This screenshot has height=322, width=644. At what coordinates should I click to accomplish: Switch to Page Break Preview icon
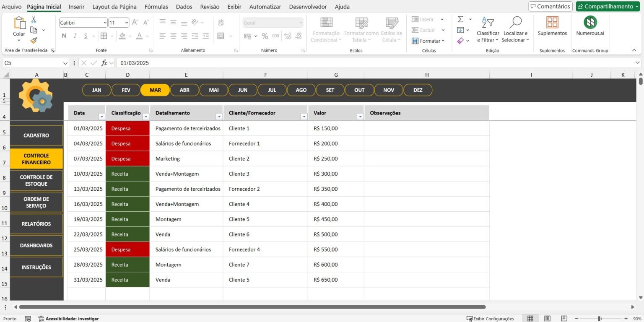click(x=564, y=319)
